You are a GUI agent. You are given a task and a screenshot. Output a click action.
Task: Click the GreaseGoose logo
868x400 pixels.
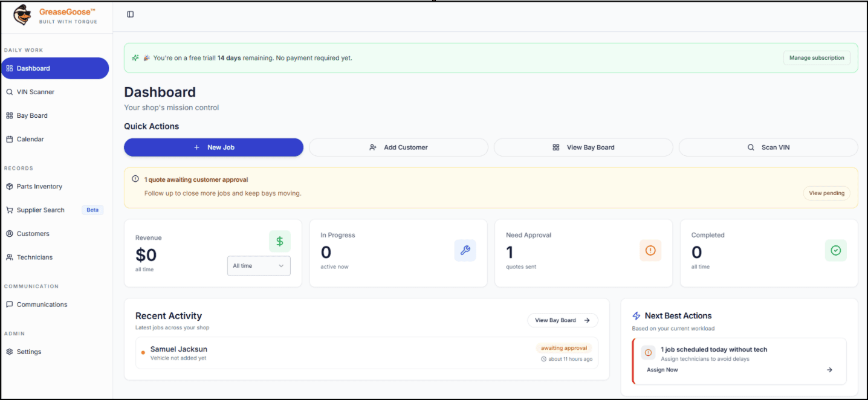point(22,15)
